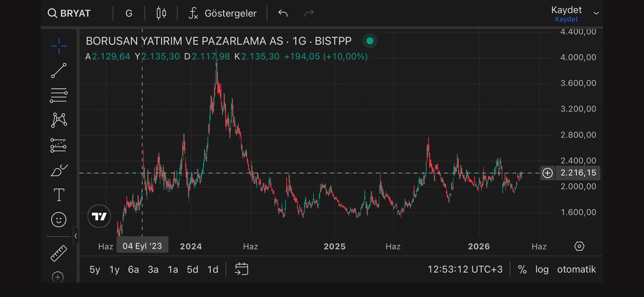Select the 1a time range
Image resolution: width=644 pixels, height=297 pixels.
[173, 270]
